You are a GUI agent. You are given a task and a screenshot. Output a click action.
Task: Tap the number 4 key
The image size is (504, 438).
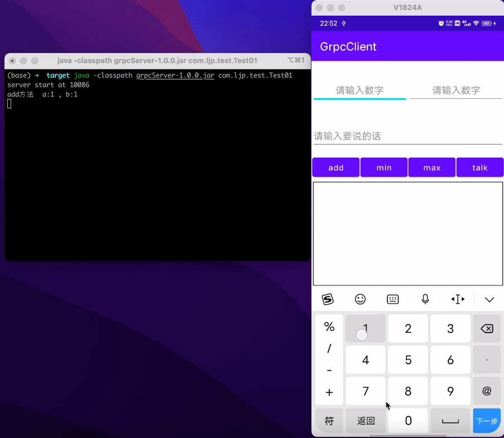366,359
